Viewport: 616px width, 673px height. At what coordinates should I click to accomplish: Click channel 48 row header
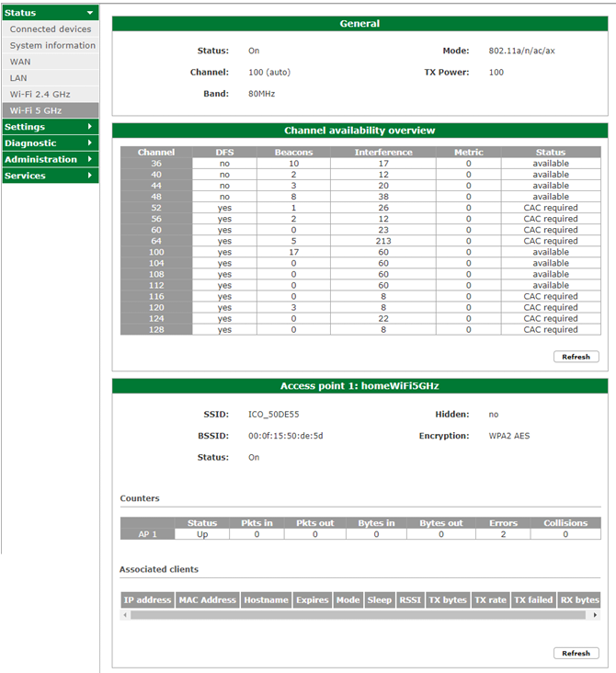[x=156, y=197]
